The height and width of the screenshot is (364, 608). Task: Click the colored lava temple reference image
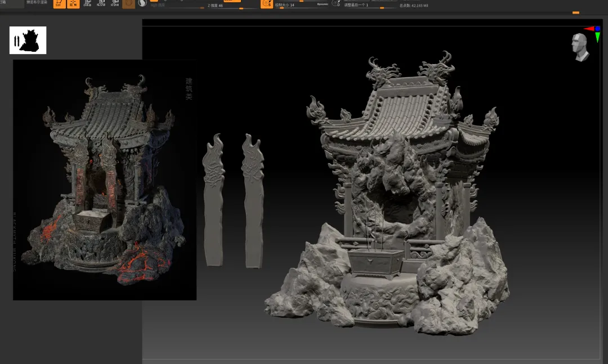point(105,180)
